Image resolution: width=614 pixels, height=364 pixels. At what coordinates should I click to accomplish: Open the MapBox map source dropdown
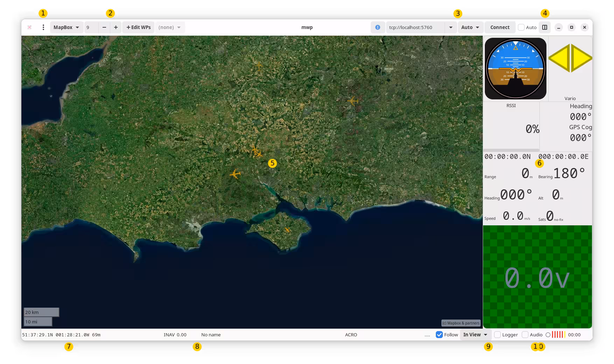pyautogui.click(x=66, y=27)
